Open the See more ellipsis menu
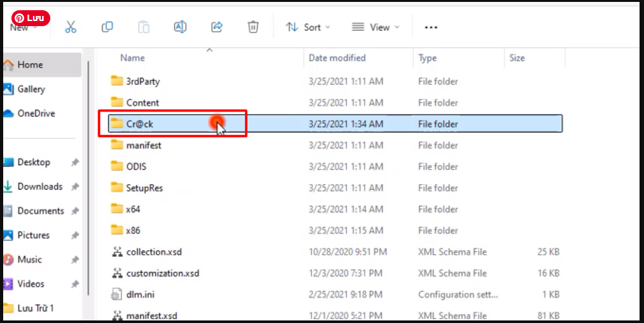The image size is (644, 323). (431, 27)
